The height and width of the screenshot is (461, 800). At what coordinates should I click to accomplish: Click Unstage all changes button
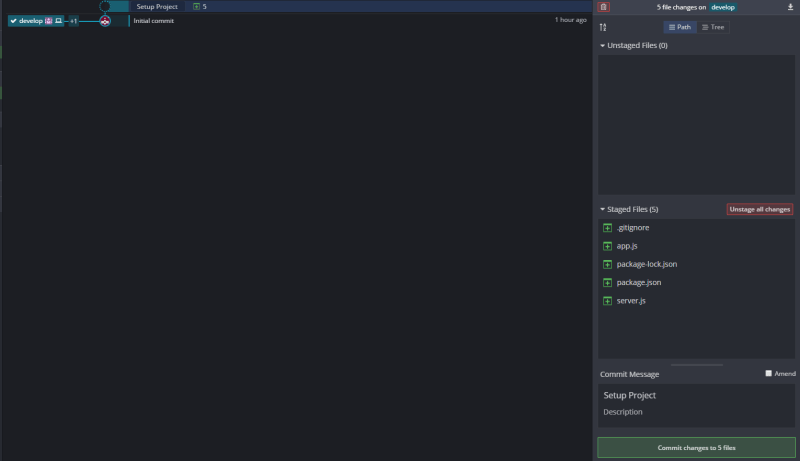coord(760,209)
